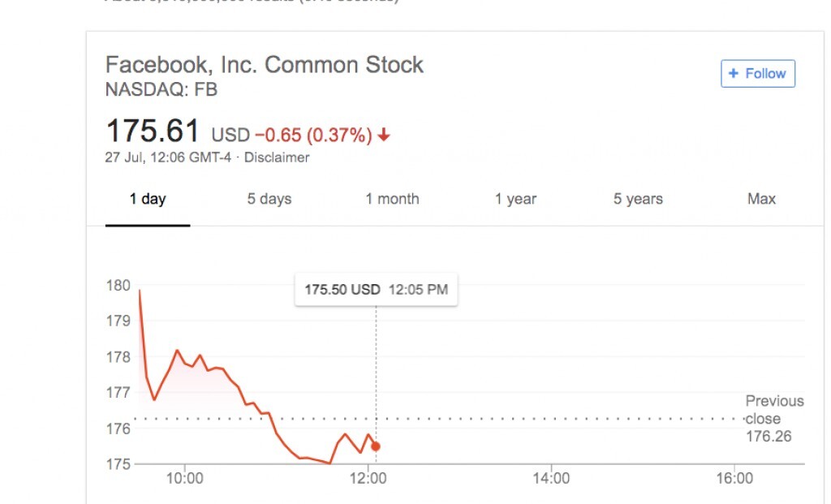831x504 pixels.
Task: Click the 16:00 time axis label
Action: [x=734, y=479]
